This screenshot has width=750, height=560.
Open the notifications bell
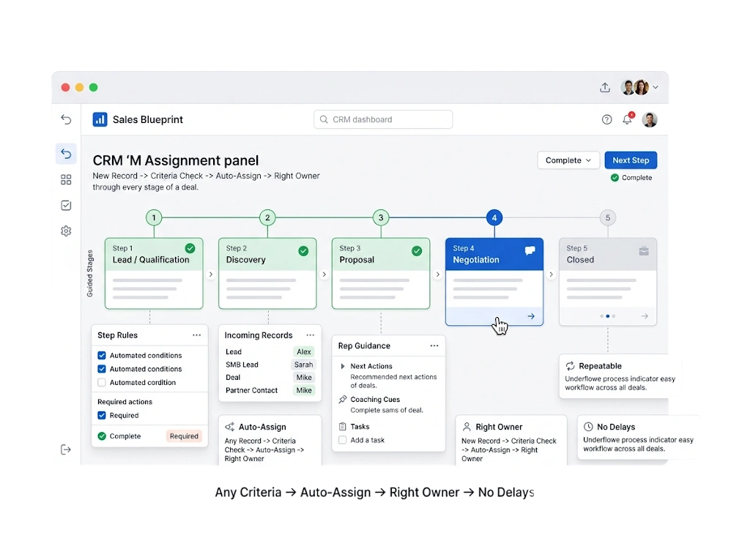coord(628,119)
